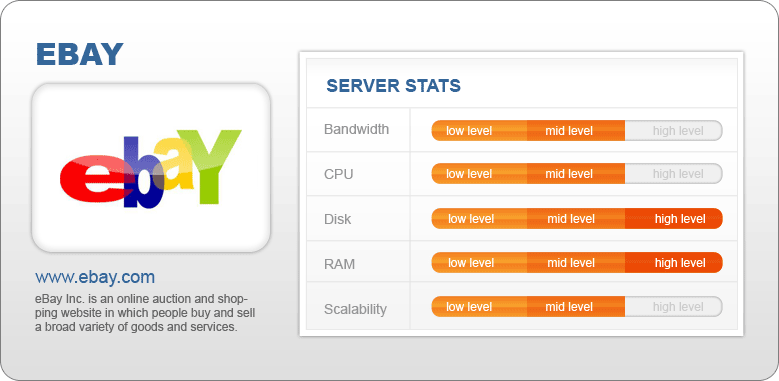Click the SERVER STATS header
Screen dimensions: 779x381
tap(393, 86)
